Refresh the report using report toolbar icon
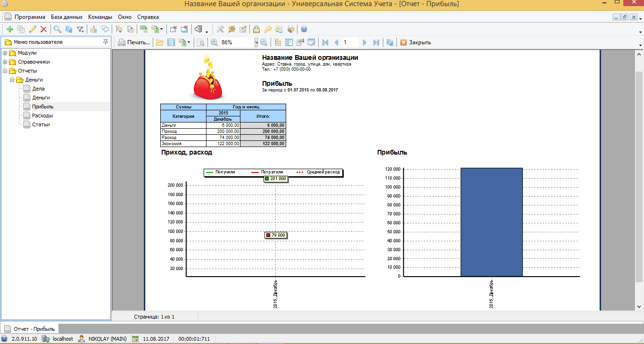The height and width of the screenshot is (344, 644). [390, 42]
